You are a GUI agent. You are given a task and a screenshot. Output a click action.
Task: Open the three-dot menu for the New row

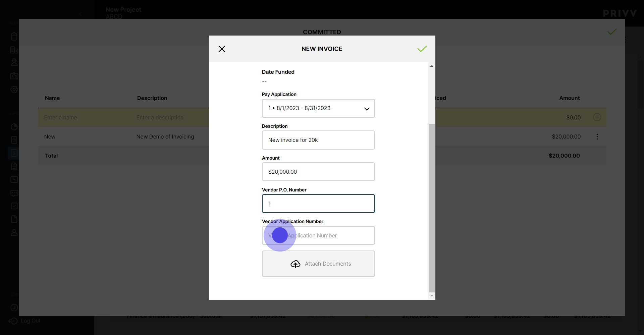597,137
